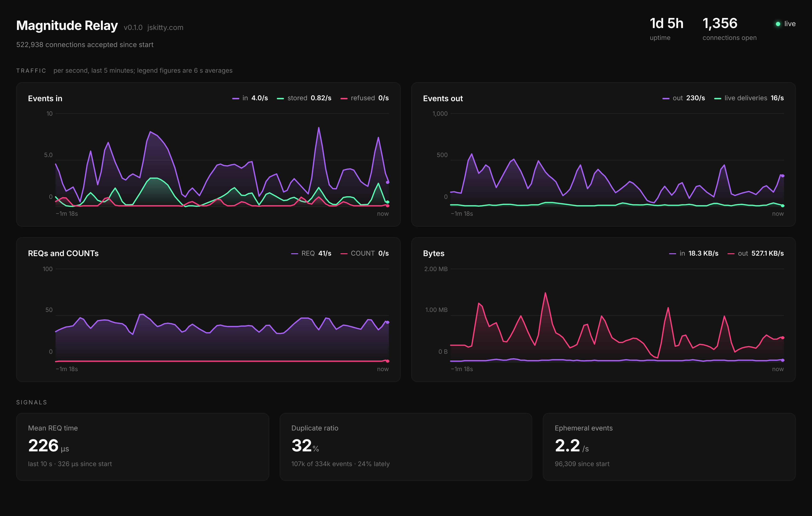Click the Bytes chart title
This screenshot has width=812, height=516.
click(x=434, y=253)
